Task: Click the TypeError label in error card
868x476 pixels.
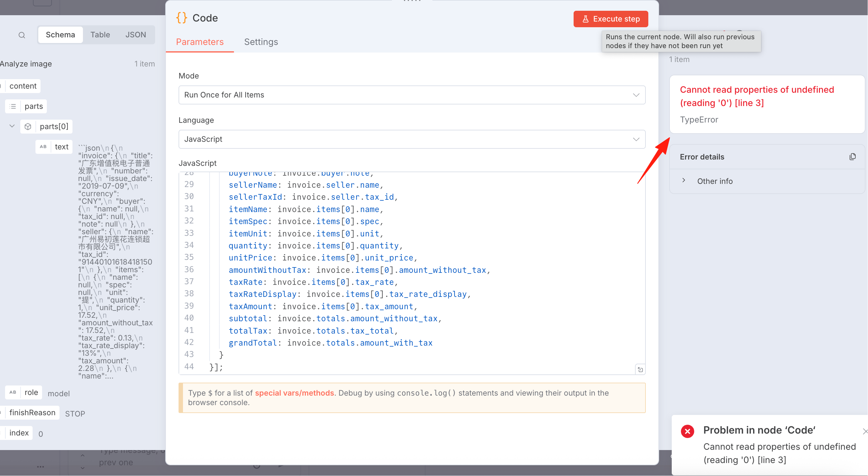Action: tap(699, 120)
